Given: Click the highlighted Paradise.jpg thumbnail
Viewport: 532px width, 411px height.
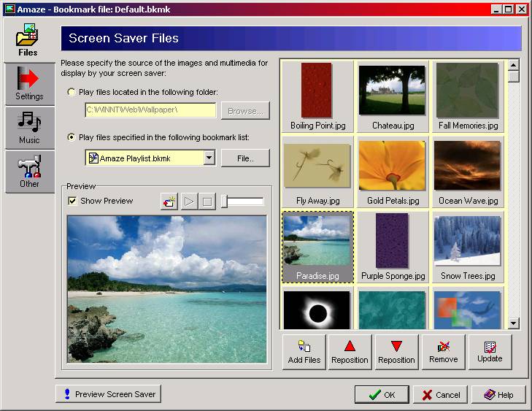Looking at the screenshot, I should point(317,247).
